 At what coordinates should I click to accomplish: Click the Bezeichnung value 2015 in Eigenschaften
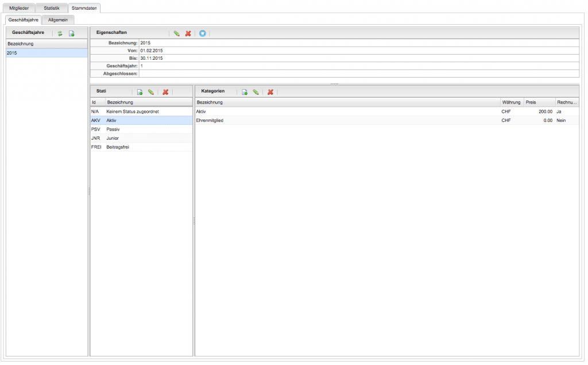pos(145,43)
